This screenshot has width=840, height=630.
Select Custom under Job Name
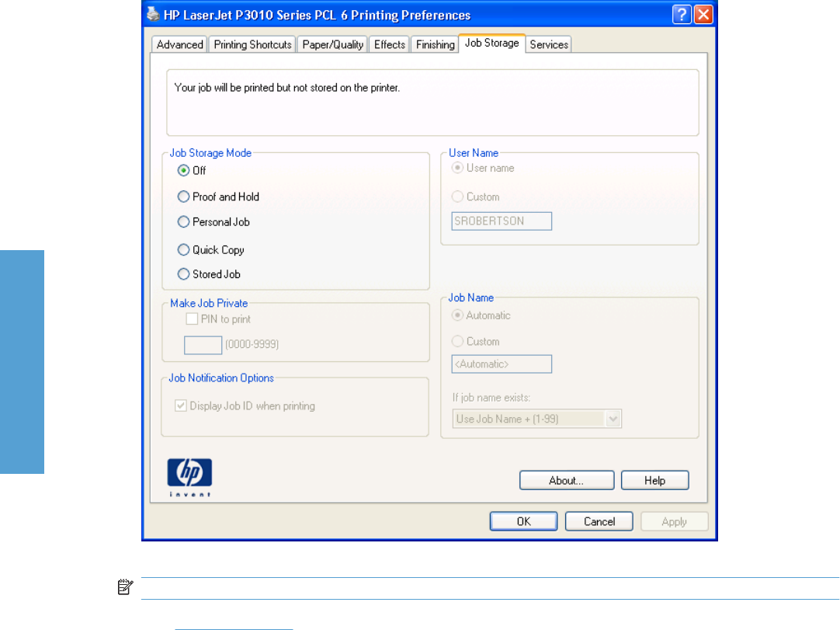tap(457, 342)
